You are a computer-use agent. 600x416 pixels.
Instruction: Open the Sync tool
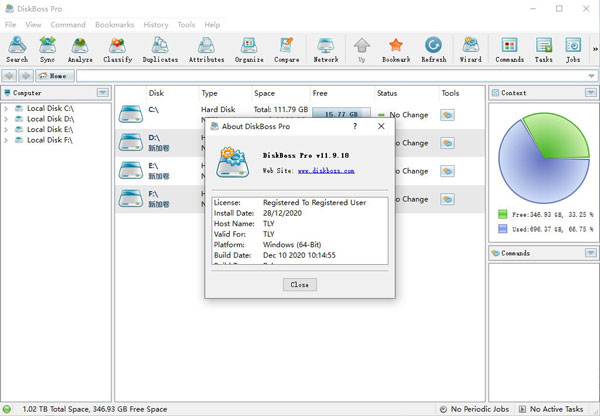pos(47,49)
